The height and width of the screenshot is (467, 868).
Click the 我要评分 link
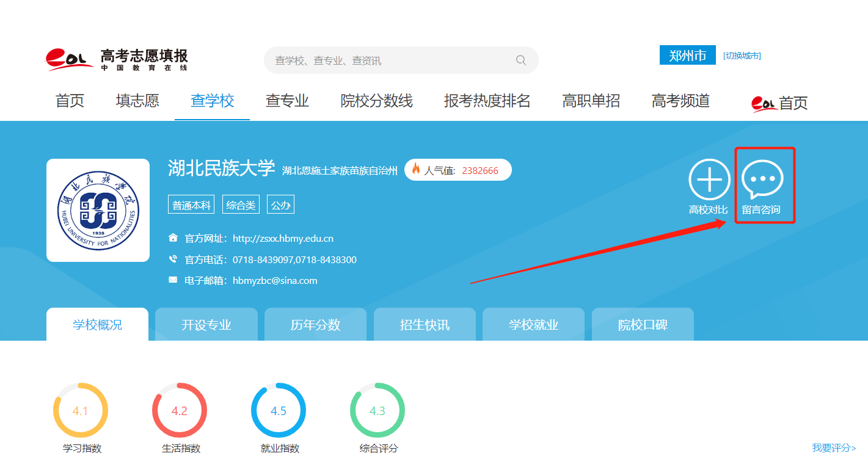click(x=833, y=448)
